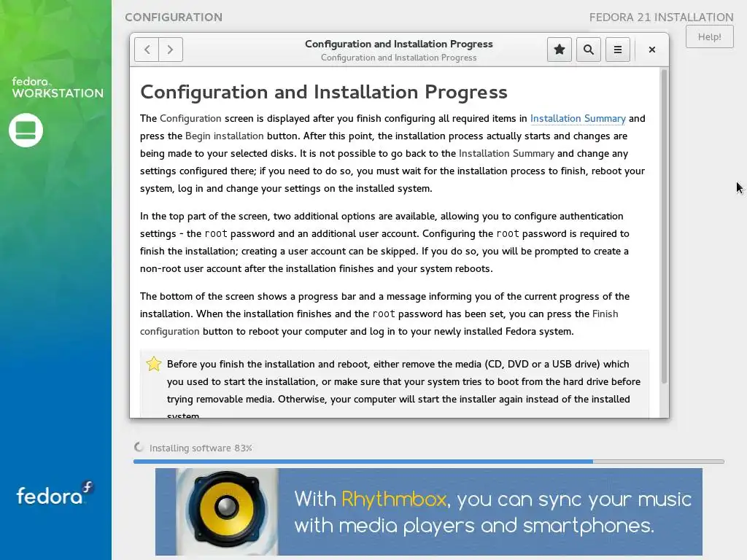Click the 'Installing software 83%' status text
The image size is (747, 560).
coord(201,448)
